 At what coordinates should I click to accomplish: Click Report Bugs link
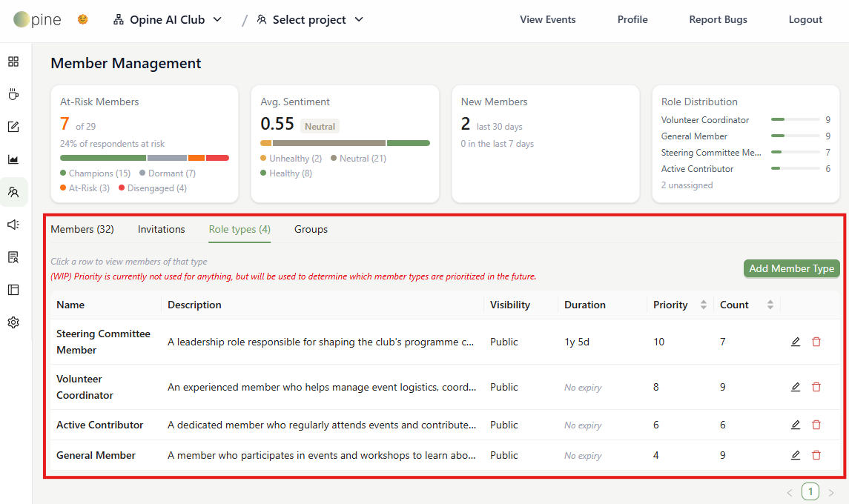pyautogui.click(x=718, y=19)
